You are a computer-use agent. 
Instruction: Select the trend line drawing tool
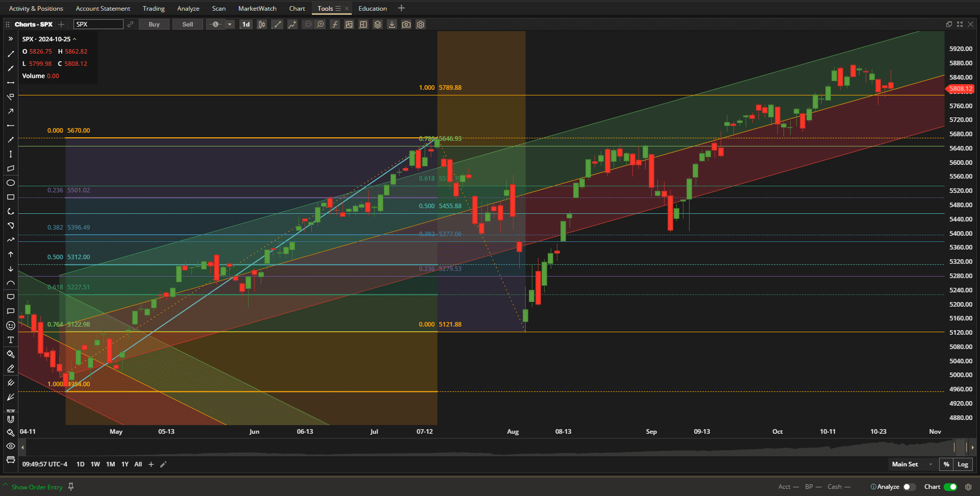click(x=11, y=54)
